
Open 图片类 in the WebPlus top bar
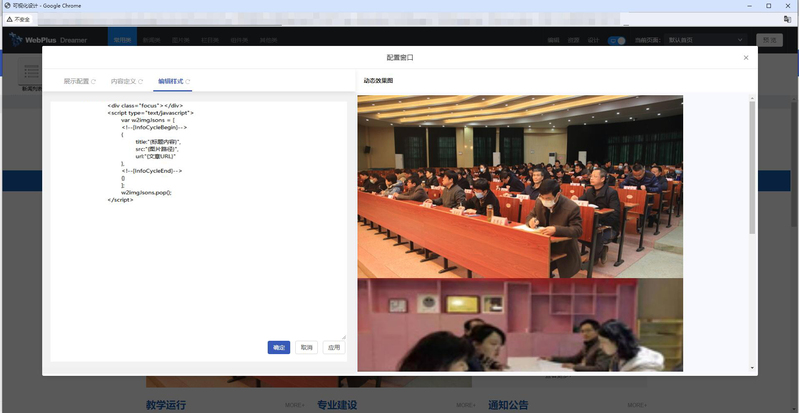click(x=180, y=40)
